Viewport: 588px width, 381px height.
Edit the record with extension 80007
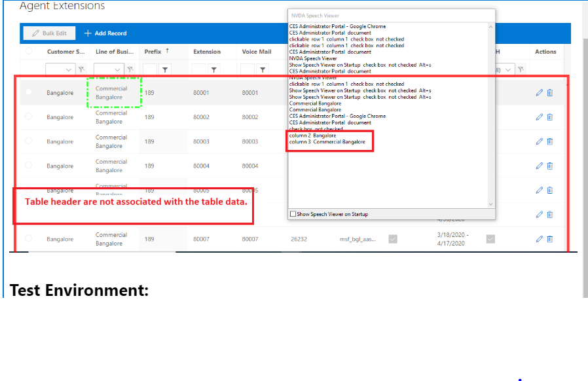pyautogui.click(x=540, y=239)
